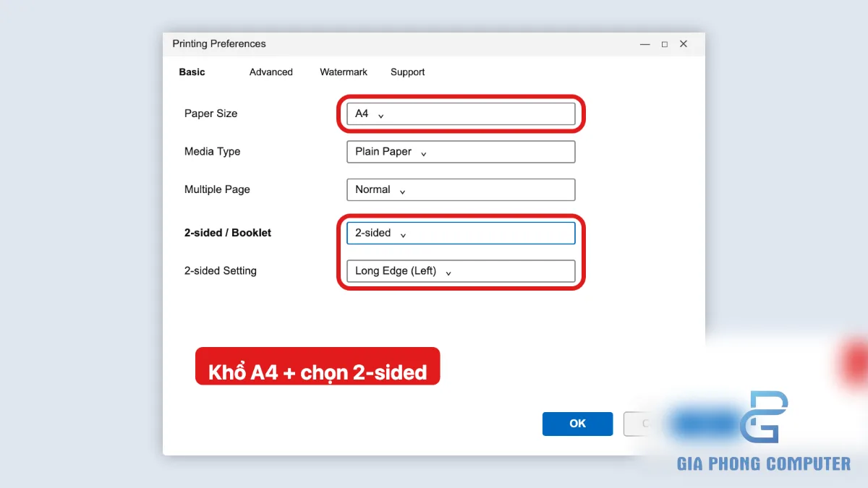868x488 pixels.
Task: Confirm settings with the OK button
Action: pos(577,424)
